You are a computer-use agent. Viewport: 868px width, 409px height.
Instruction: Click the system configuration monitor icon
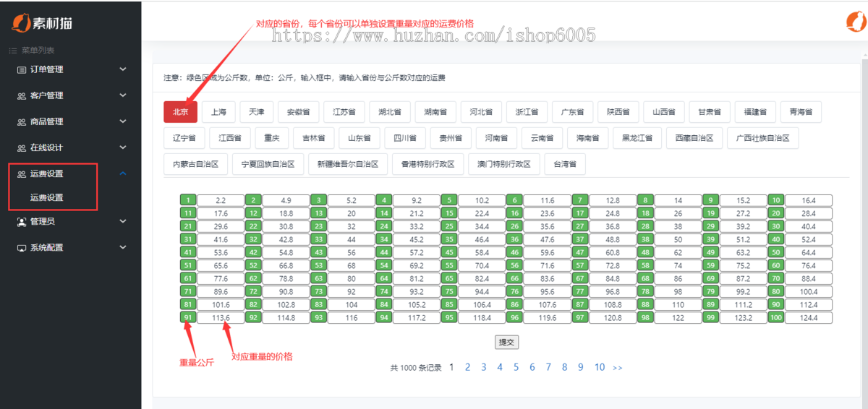pos(22,247)
